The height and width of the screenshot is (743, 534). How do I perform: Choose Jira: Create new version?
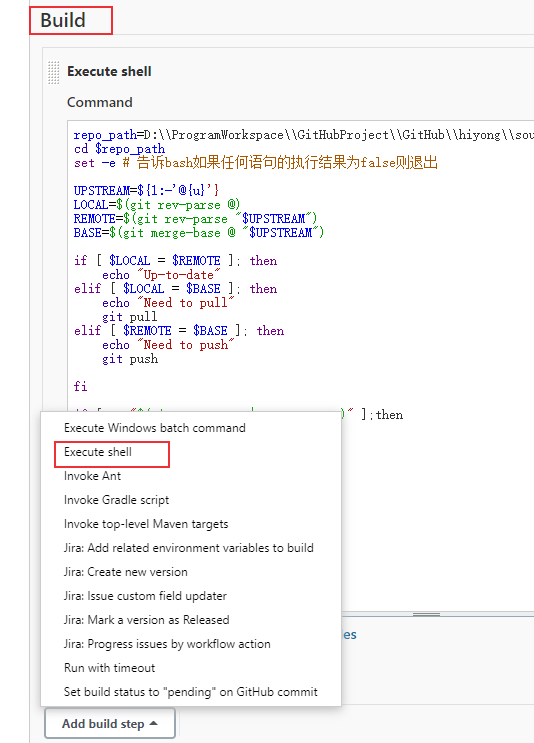(x=126, y=572)
